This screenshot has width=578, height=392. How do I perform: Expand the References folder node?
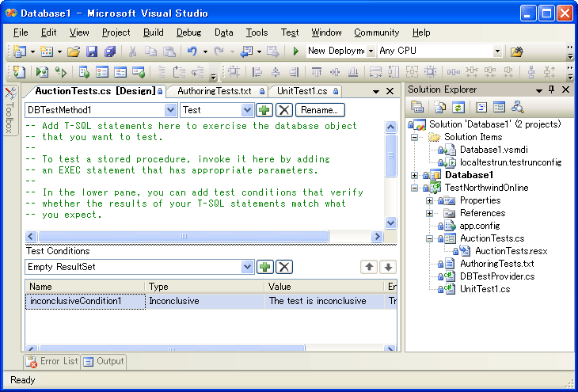click(x=429, y=213)
